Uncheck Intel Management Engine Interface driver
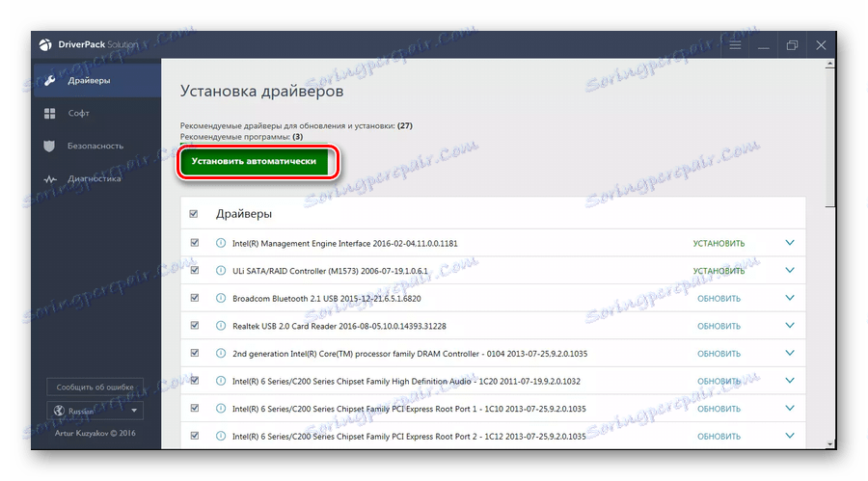868x481 pixels. click(195, 243)
